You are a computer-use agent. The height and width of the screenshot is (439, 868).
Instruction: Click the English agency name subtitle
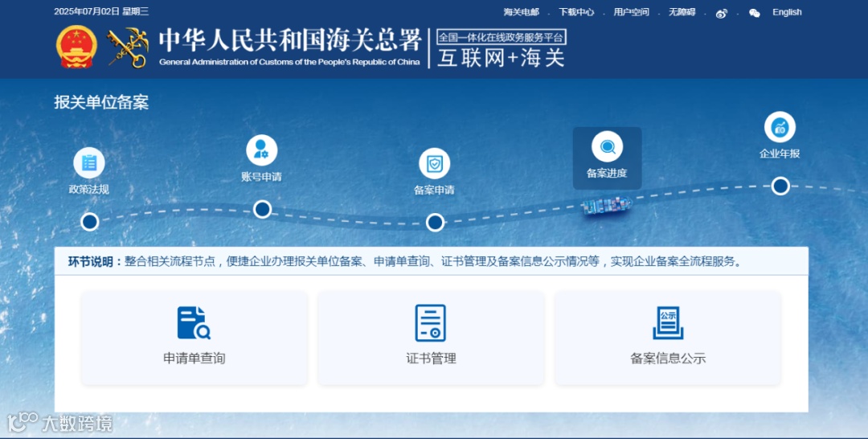pos(289,62)
